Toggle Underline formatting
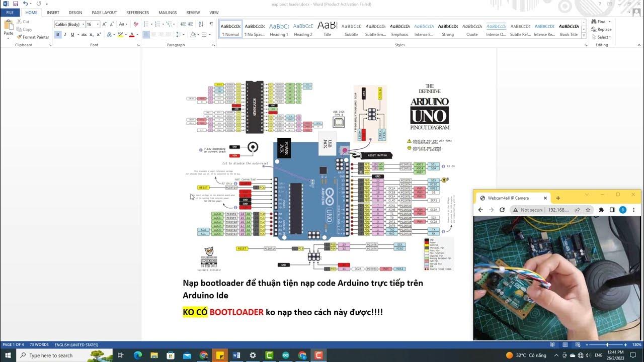The height and width of the screenshot is (362, 644). coord(72,35)
